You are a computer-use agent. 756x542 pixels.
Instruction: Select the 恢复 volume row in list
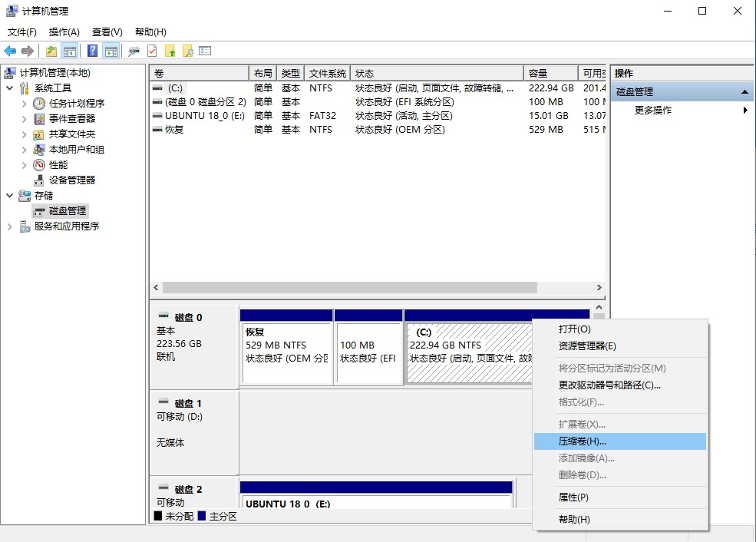(x=378, y=130)
